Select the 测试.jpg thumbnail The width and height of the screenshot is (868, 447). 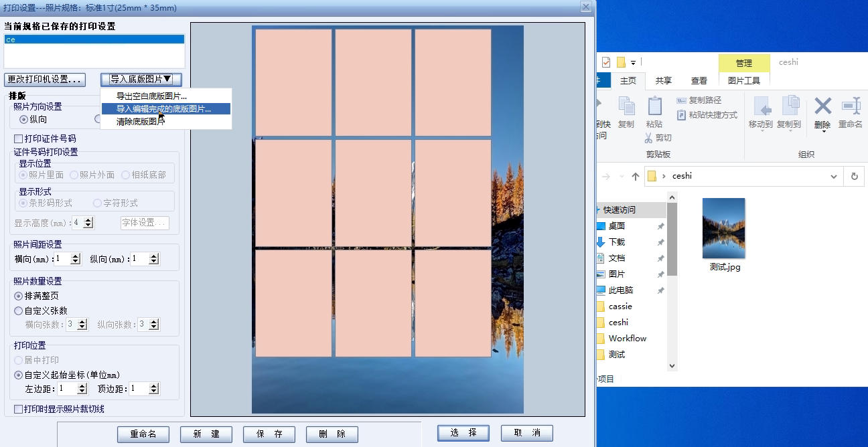[x=723, y=228]
